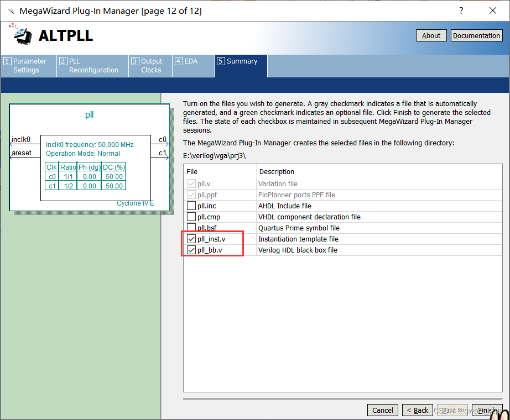Viewport: 510px width, 420px height.
Task: Click the inclk0 port label
Action: [21, 139]
